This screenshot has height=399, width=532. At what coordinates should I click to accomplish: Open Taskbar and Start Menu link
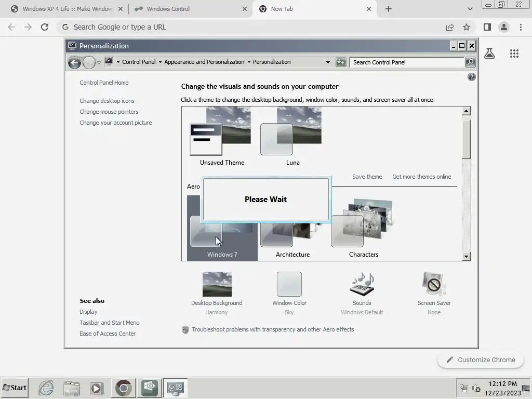point(109,323)
